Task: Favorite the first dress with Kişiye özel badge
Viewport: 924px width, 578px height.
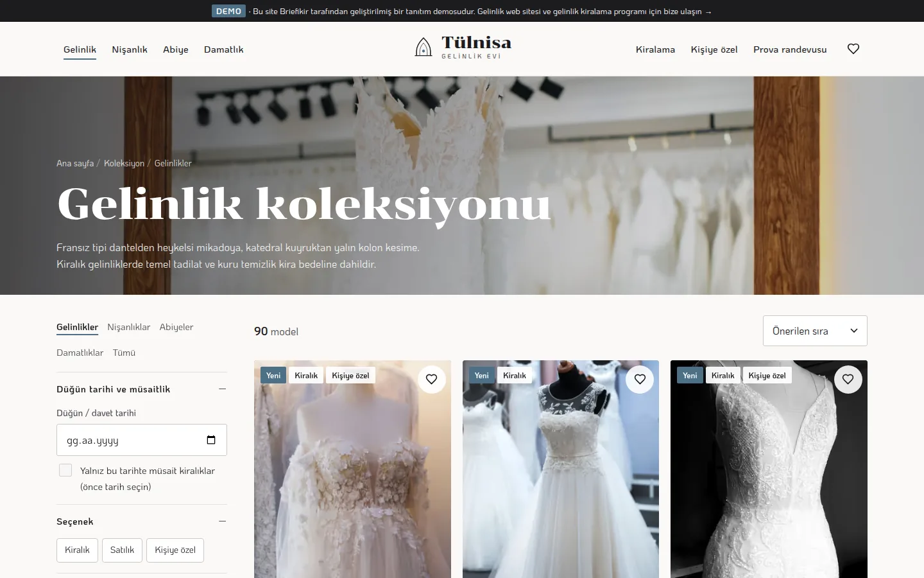Action: coord(432,380)
